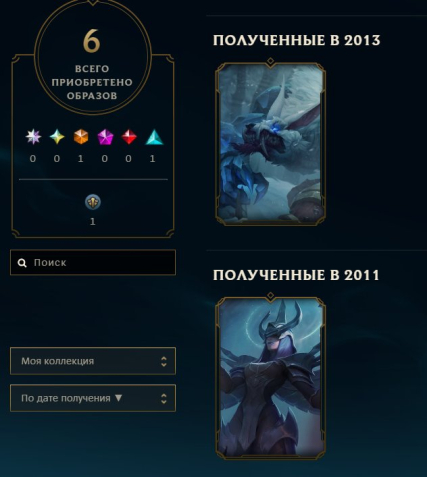
Task: Focus the Поиск search field
Action: (93, 262)
